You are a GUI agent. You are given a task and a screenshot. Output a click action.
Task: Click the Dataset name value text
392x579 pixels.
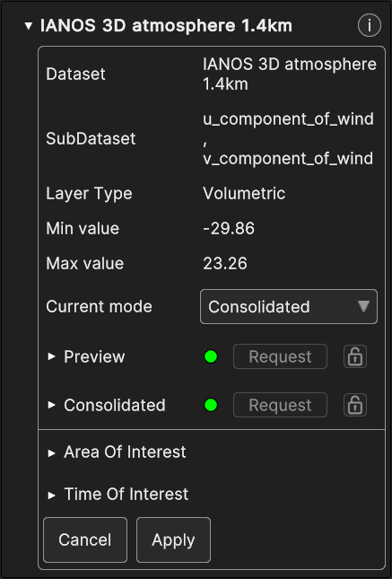click(x=290, y=75)
